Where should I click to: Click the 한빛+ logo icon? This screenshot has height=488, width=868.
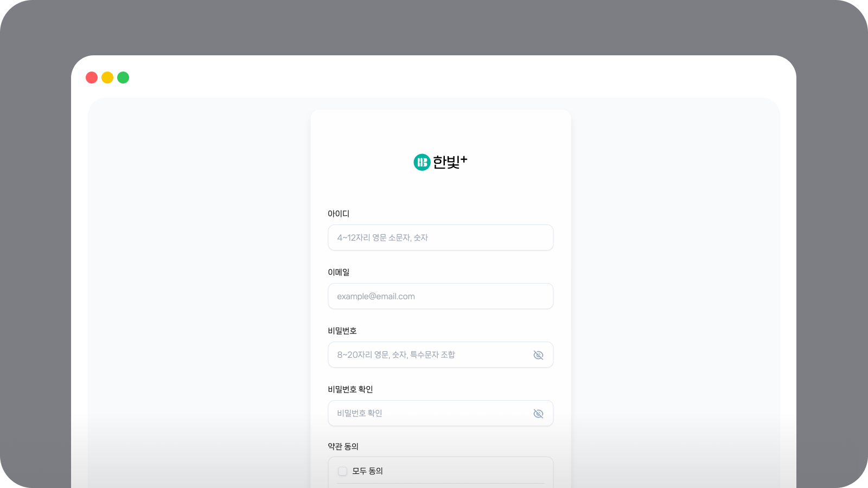(x=422, y=162)
